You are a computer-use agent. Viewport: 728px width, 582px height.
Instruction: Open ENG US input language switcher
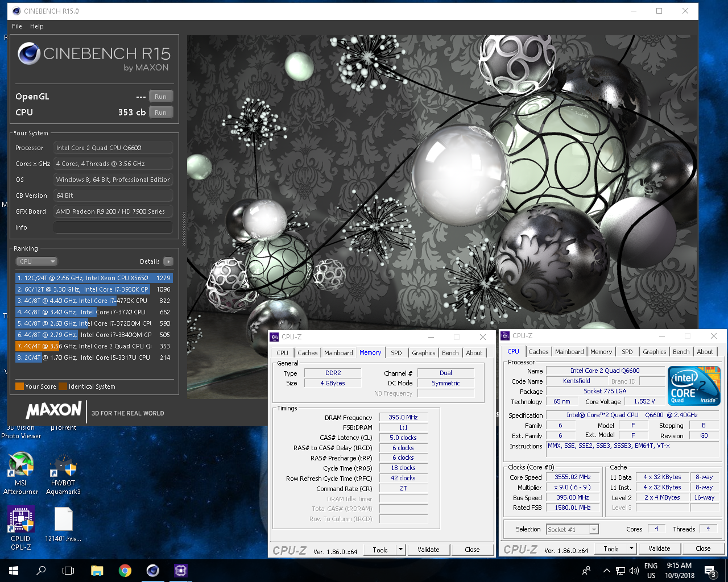click(651, 571)
